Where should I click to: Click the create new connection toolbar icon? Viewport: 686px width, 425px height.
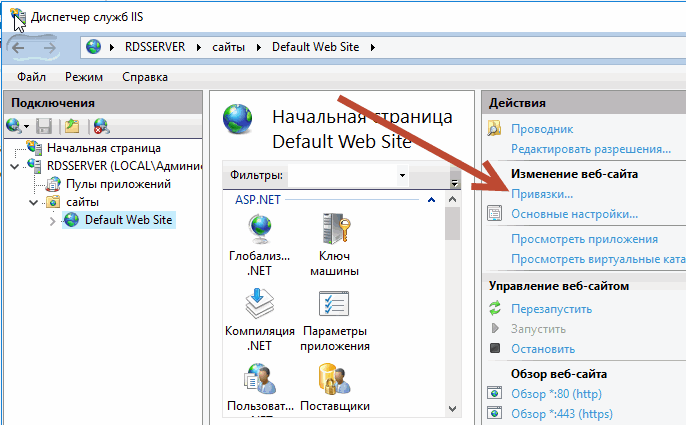tap(15, 125)
